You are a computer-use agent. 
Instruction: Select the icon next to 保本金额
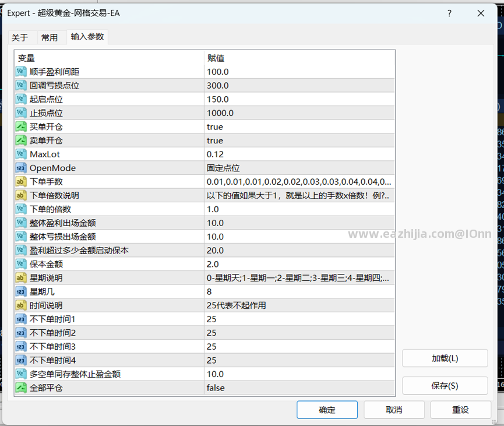coord(21,264)
